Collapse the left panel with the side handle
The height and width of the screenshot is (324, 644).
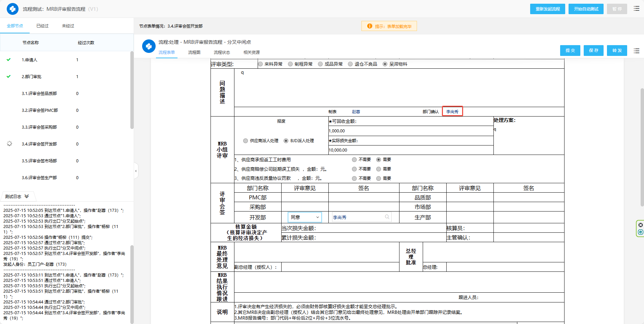(136, 171)
